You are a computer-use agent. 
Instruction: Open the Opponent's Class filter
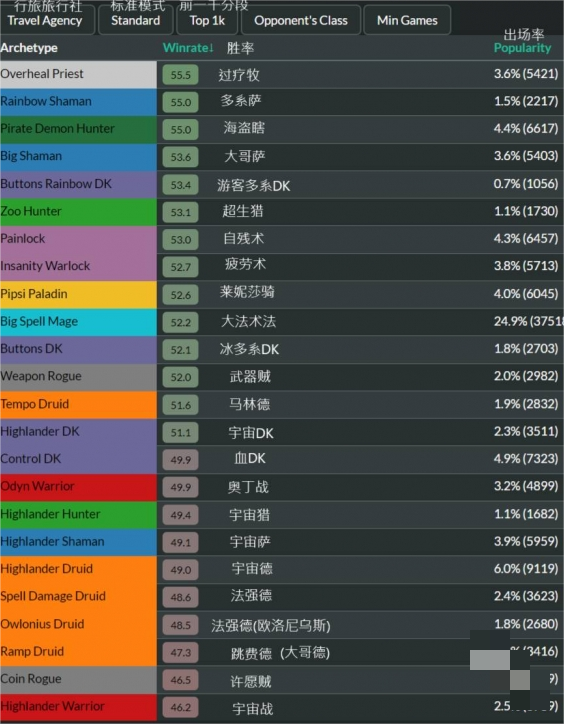tap(301, 20)
